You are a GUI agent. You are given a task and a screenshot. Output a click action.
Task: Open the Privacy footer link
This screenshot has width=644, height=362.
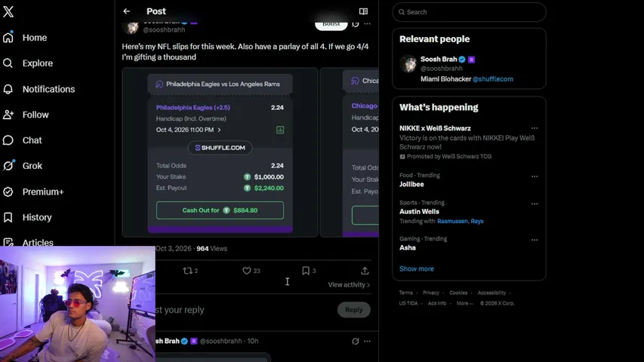click(431, 293)
